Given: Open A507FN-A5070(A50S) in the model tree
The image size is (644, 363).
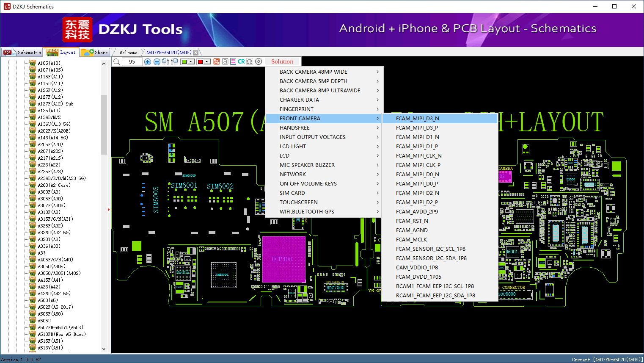Looking at the screenshot, I should coord(61,327).
